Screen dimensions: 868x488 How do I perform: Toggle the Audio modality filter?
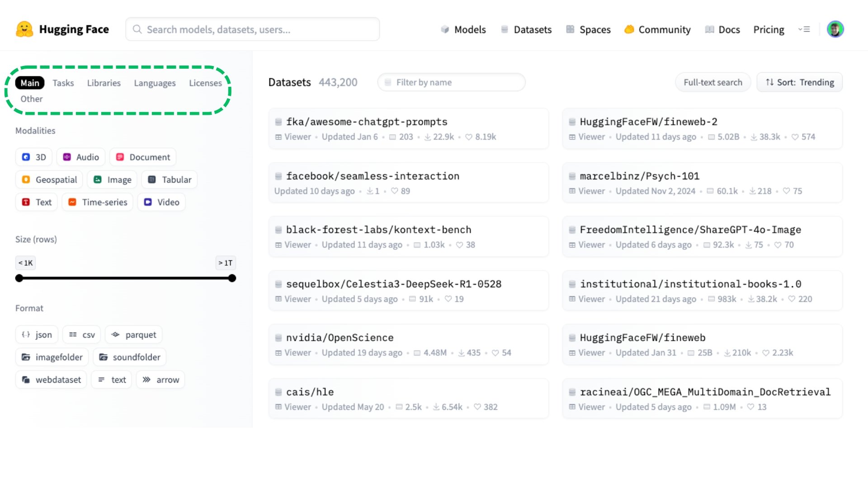81,157
